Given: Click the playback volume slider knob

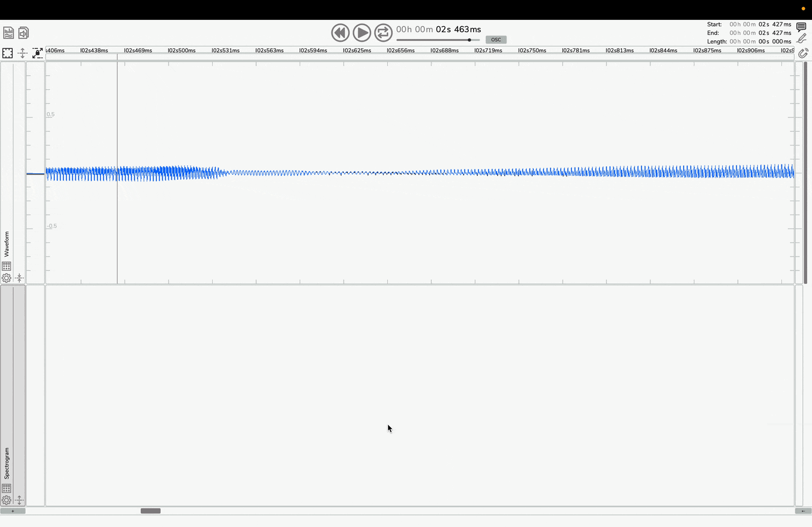Looking at the screenshot, I should click(x=469, y=40).
